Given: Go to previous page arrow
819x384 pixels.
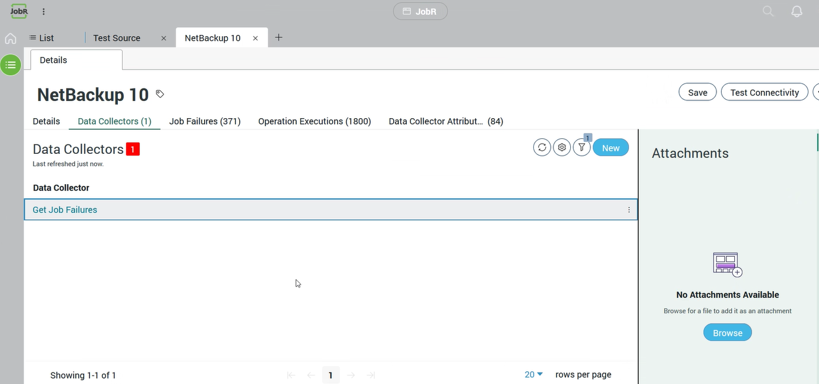Looking at the screenshot, I should pos(310,375).
